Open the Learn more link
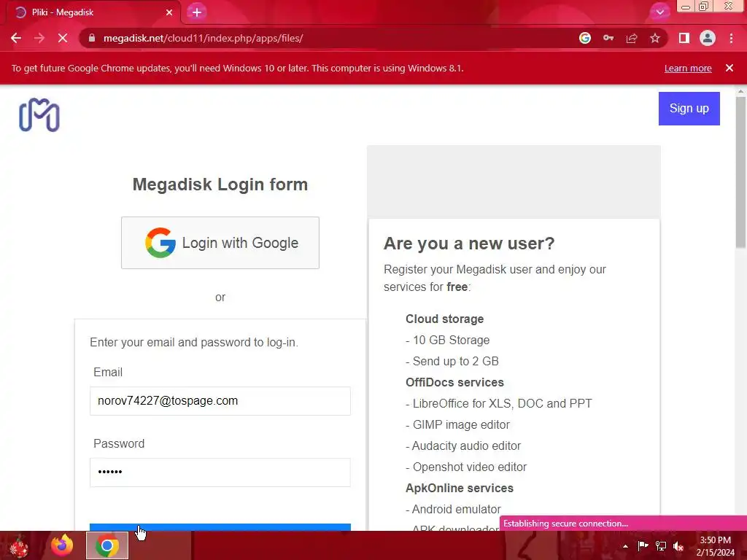The height and width of the screenshot is (560, 747). 688,68
